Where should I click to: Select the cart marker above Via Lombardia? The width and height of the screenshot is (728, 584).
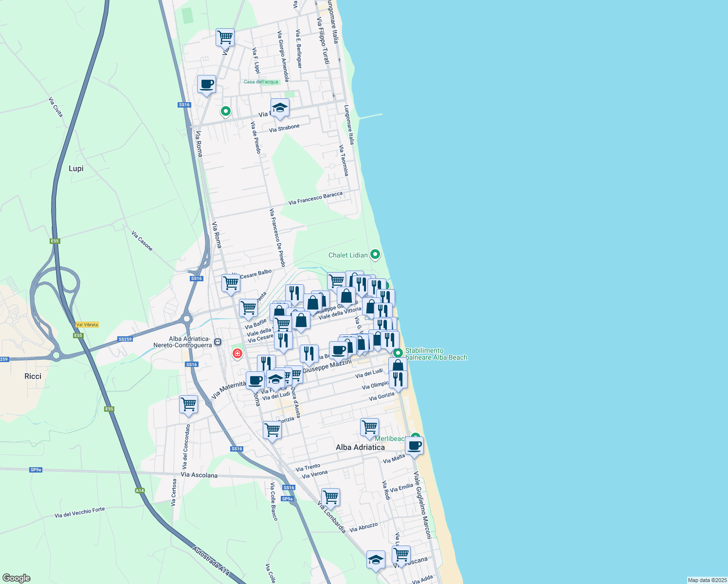coord(330,498)
